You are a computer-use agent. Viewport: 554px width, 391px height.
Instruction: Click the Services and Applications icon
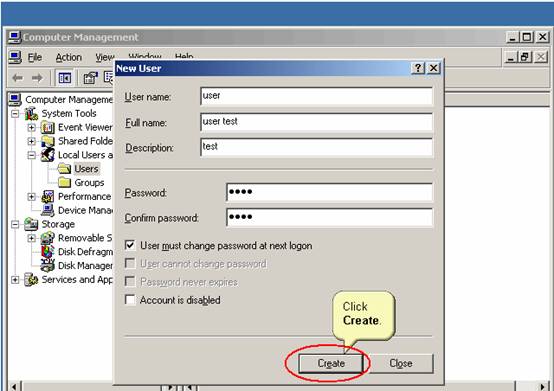coord(31,279)
